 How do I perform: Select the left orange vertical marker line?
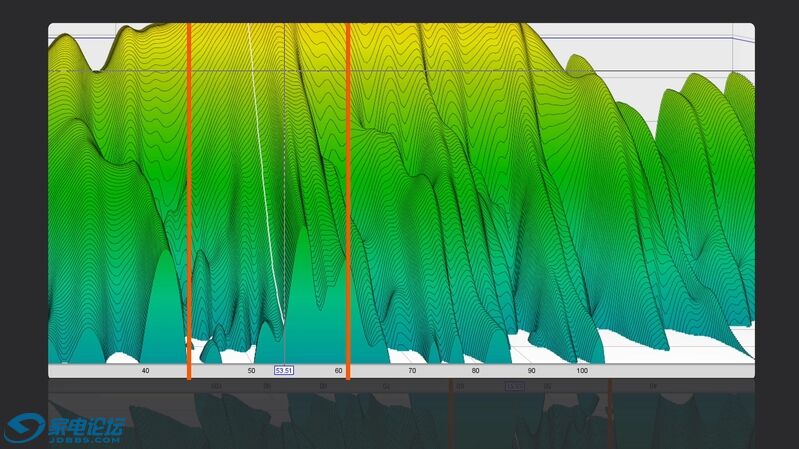click(188, 200)
